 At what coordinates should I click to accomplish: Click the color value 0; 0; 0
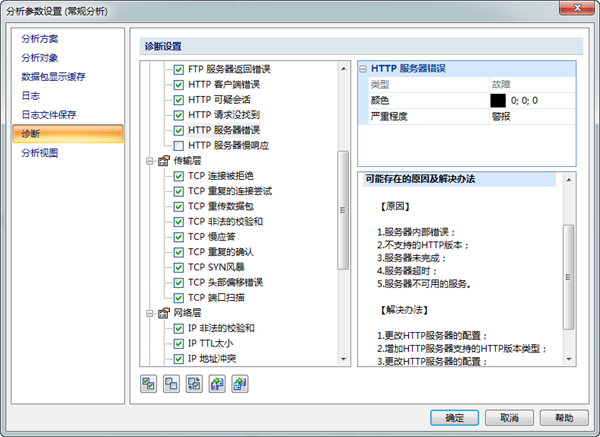[524, 101]
